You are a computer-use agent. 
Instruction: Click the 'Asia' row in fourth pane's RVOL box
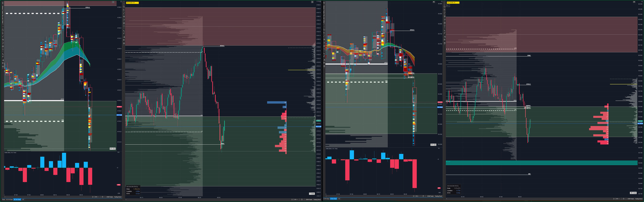tap(454, 188)
